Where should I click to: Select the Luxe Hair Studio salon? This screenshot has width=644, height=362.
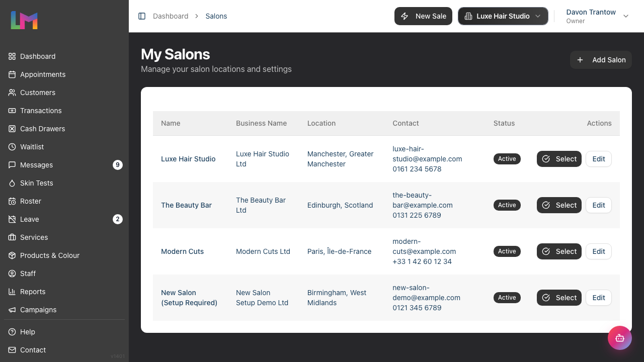(559, 159)
